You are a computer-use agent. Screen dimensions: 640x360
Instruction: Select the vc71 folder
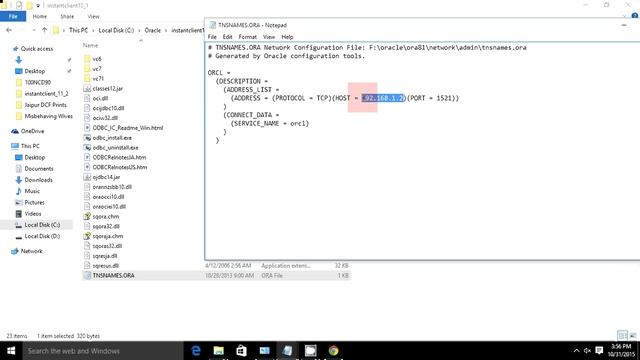click(x=98, y=78)
